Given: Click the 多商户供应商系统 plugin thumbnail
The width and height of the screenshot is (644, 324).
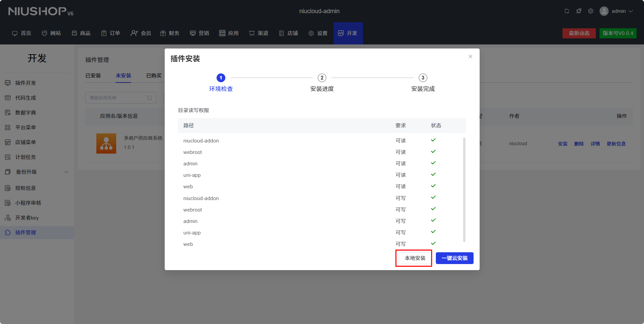Looking at the screenshot, I should point(106,143).
